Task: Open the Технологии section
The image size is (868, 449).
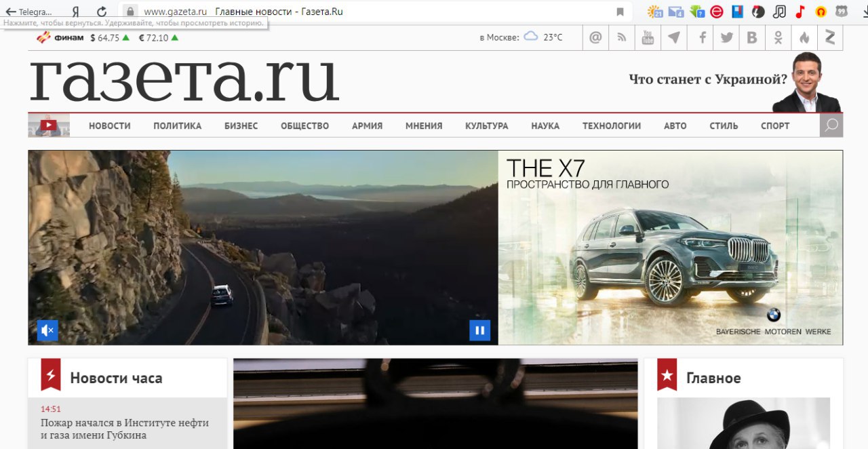Action: [x=612, y=125]
